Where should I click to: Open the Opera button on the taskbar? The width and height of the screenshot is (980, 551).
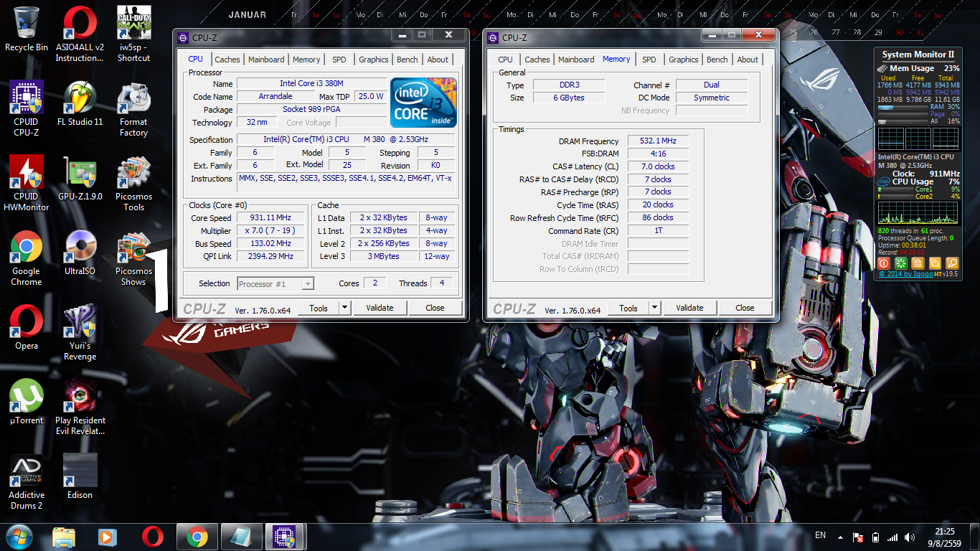click(152, 537)
